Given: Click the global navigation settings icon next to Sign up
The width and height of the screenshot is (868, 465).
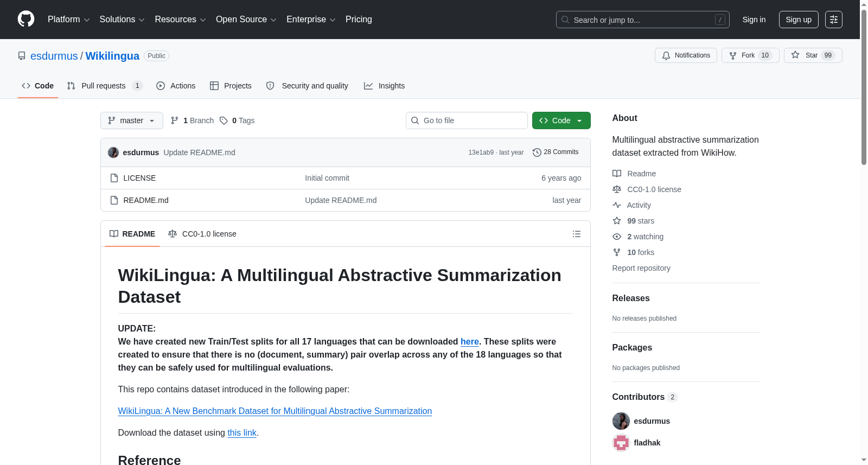Looking at the screenshot, I should tap(834, 20).
